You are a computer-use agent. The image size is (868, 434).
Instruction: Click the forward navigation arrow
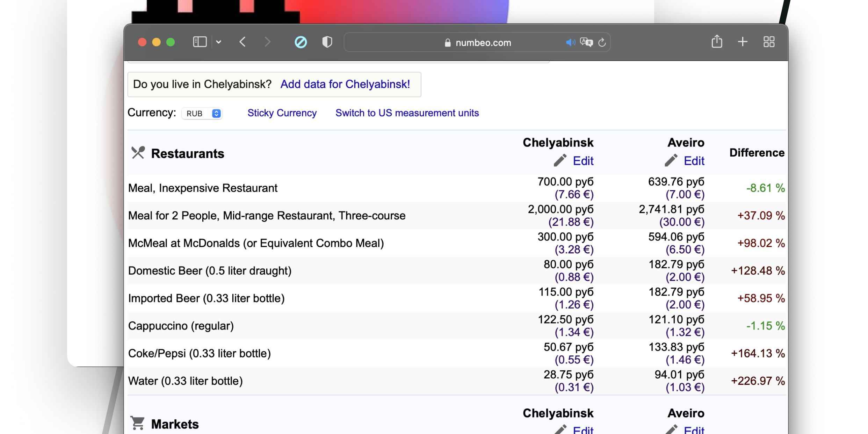(267, 42)
